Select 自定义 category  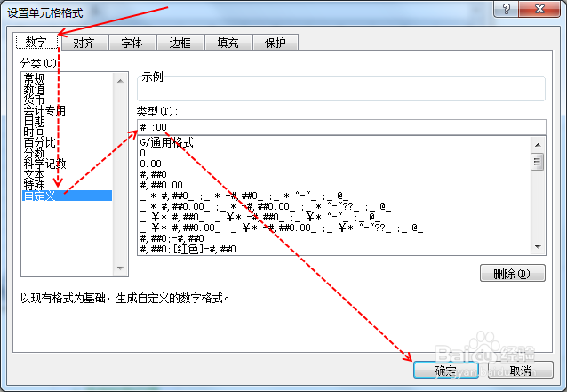pyautogui.click(x=68, y=196)
